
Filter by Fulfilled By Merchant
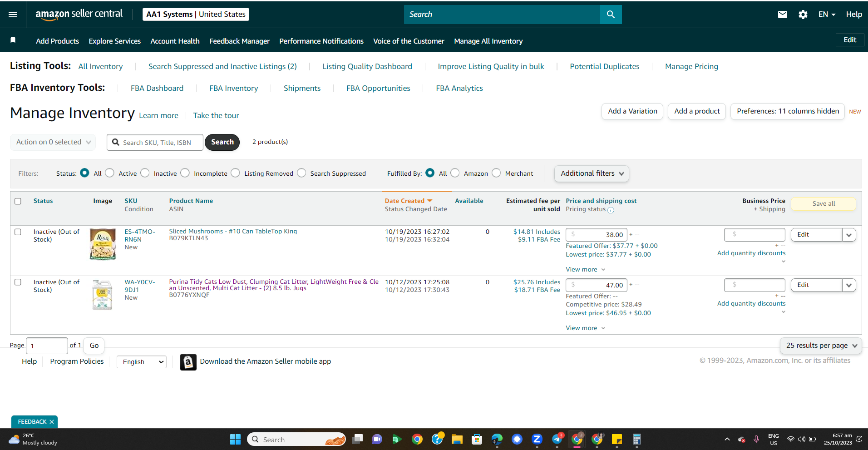click(496, 173)
